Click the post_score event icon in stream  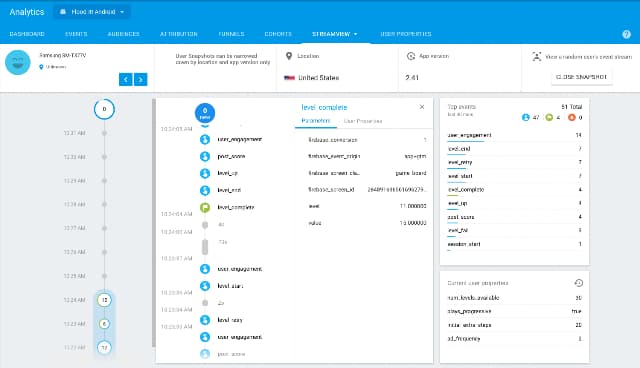point(205,156)
